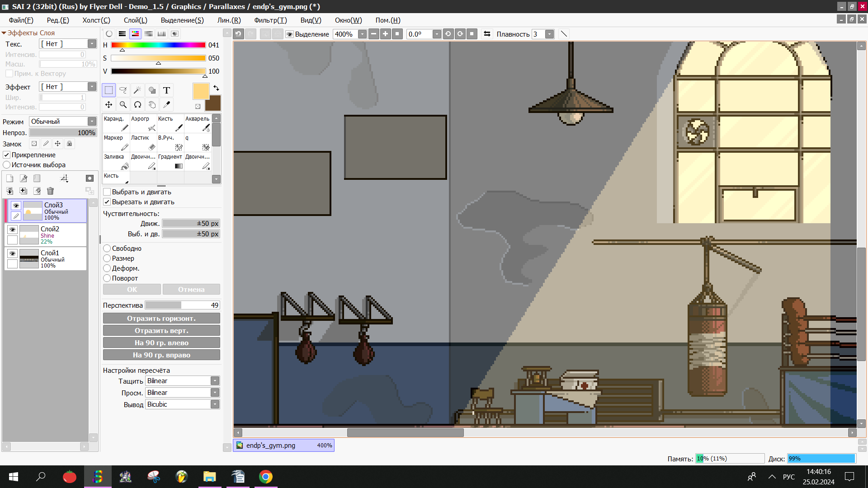This screenshot has height=488, width=868.
Task: Click Отразить горизонт. button
Action: (x=161, y=319)
